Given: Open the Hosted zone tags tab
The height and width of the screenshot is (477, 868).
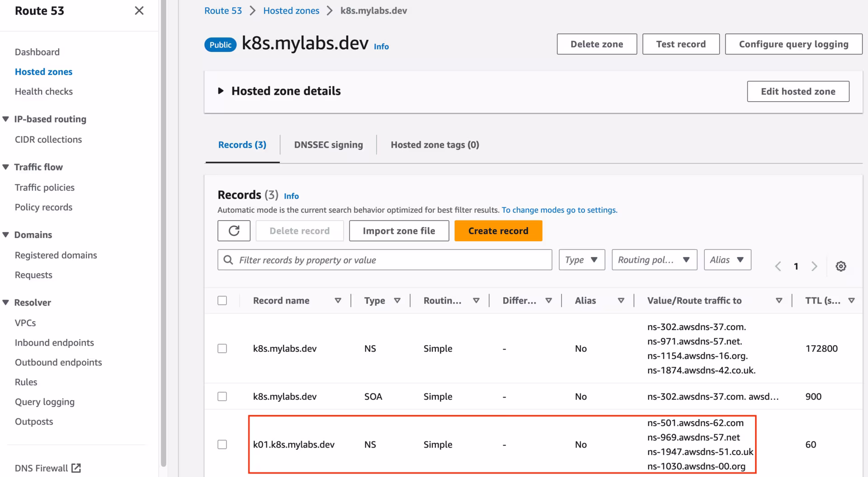Looking at the screenshot, I should 434,145.
